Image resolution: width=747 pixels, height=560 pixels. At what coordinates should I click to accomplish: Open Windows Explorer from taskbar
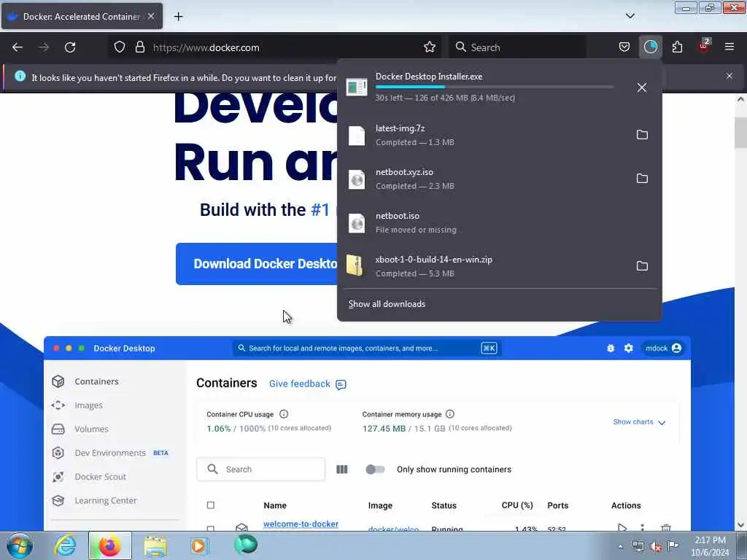(x=155, y=545)
